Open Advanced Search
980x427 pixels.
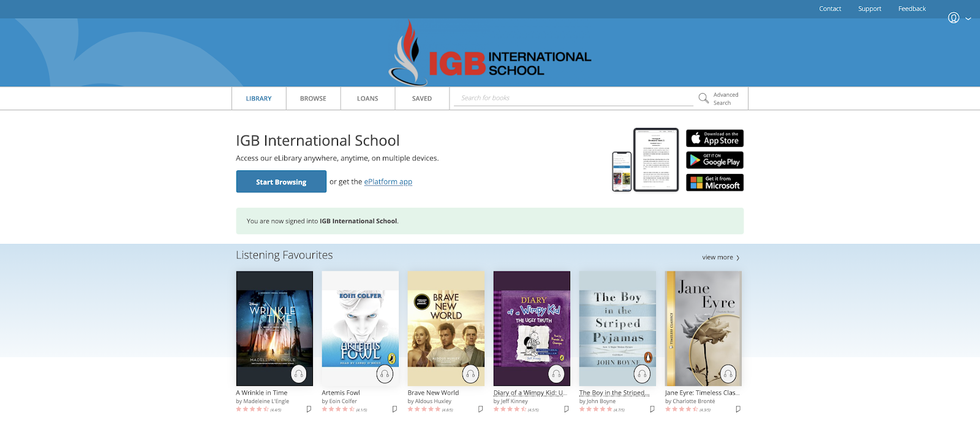[726, 99]
